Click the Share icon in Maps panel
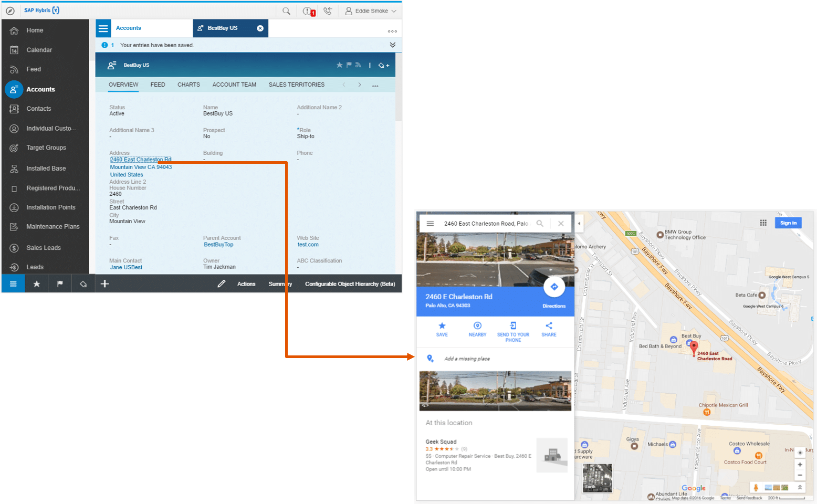Image resolution: width=817 pixels, height=504 pixels. click(x=549, y=326)
